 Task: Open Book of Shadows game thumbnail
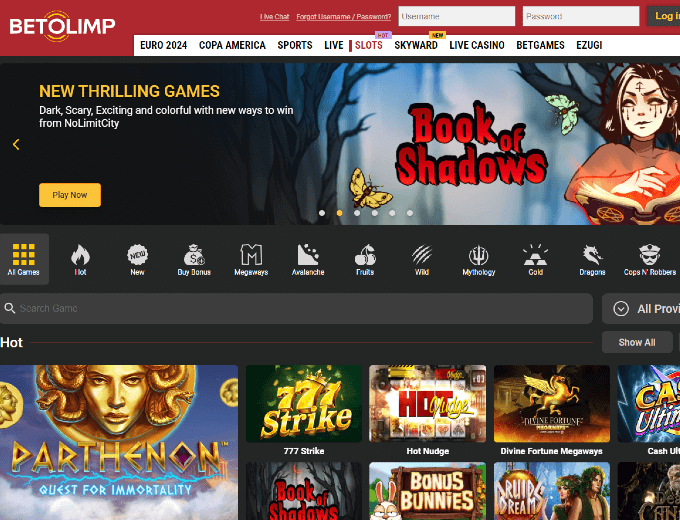tap(304, 491)
